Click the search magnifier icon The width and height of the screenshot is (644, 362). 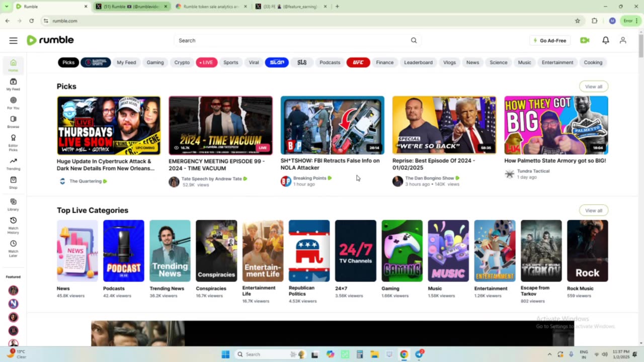point(414,40)
